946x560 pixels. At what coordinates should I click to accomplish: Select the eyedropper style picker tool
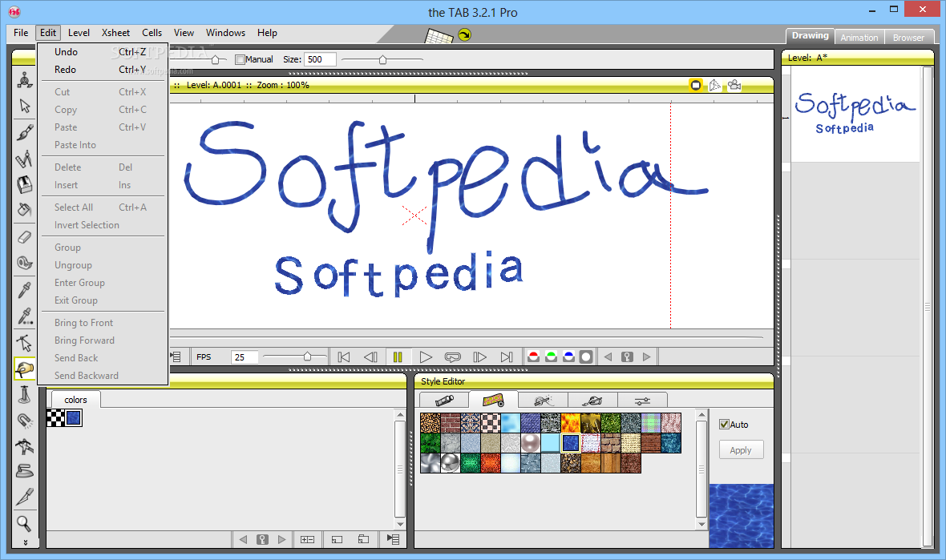(25, 290)
